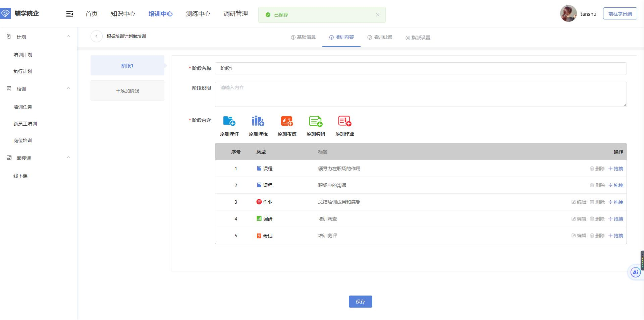Open 调研管理 in top navigation

[x=236, y=14]
